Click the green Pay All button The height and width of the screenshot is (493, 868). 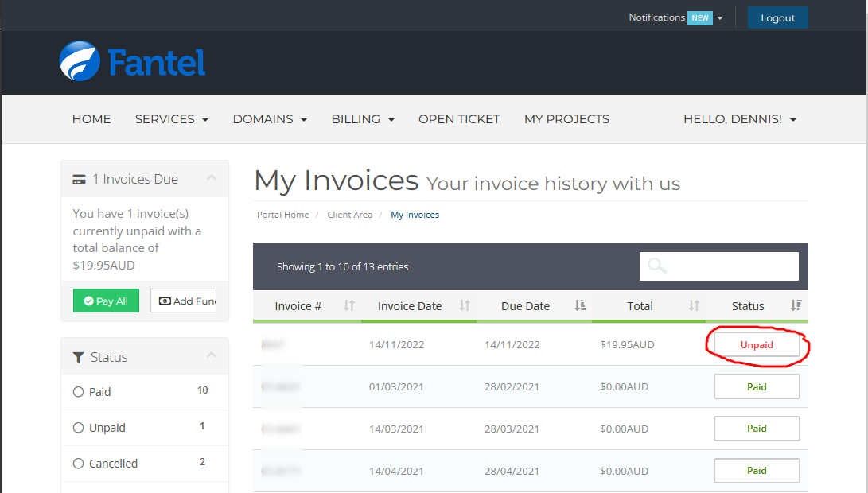(106, 301)
